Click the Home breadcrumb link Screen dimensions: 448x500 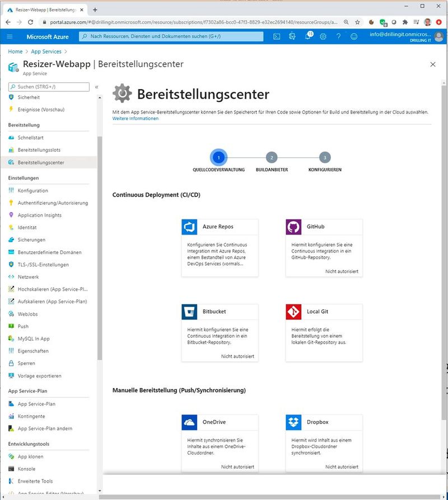tap(15, 52)
